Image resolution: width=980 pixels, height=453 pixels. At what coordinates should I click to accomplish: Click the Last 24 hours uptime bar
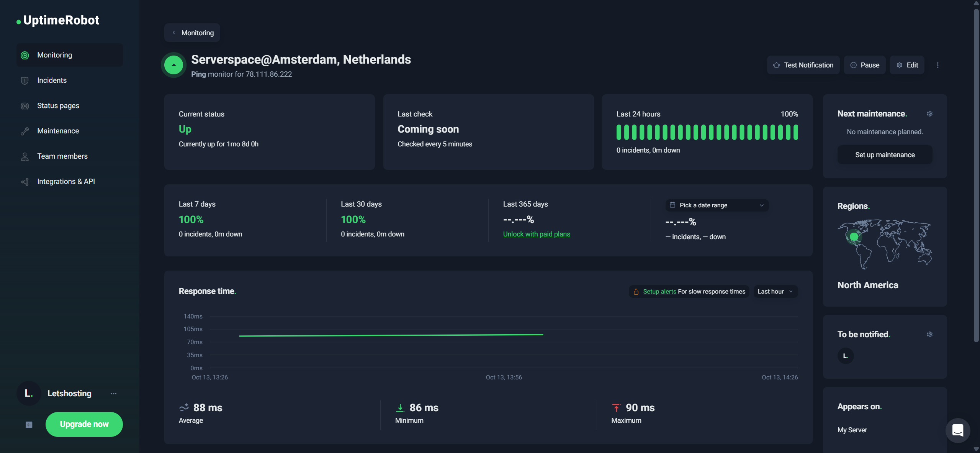point(707,133)
